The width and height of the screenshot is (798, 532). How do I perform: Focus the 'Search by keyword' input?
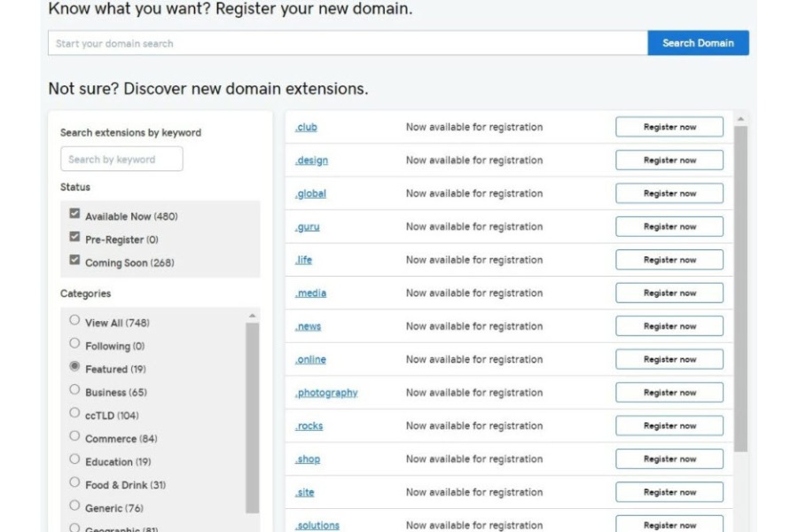[121, 159]
